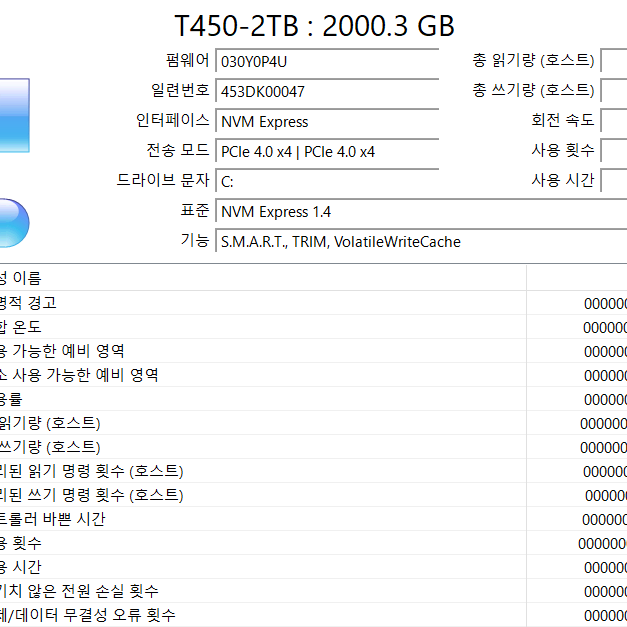Click the blue orb status icon
The image size is (627, 627).
pyautogui.click(x=12, y=223)
